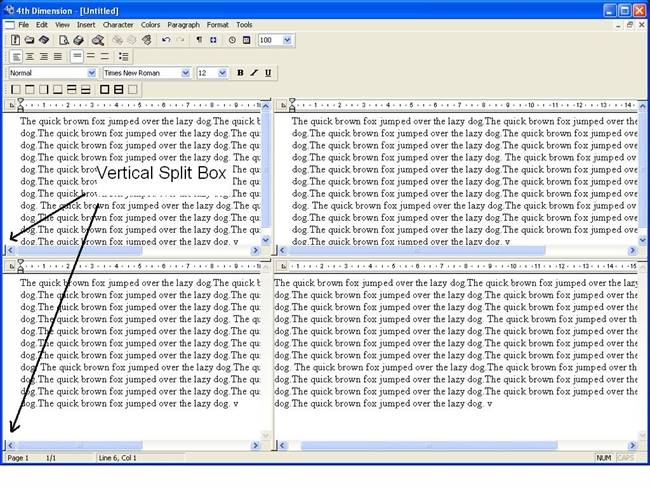Click the New document icon
Screen dimensions: 650x487
tap(16, 40)
